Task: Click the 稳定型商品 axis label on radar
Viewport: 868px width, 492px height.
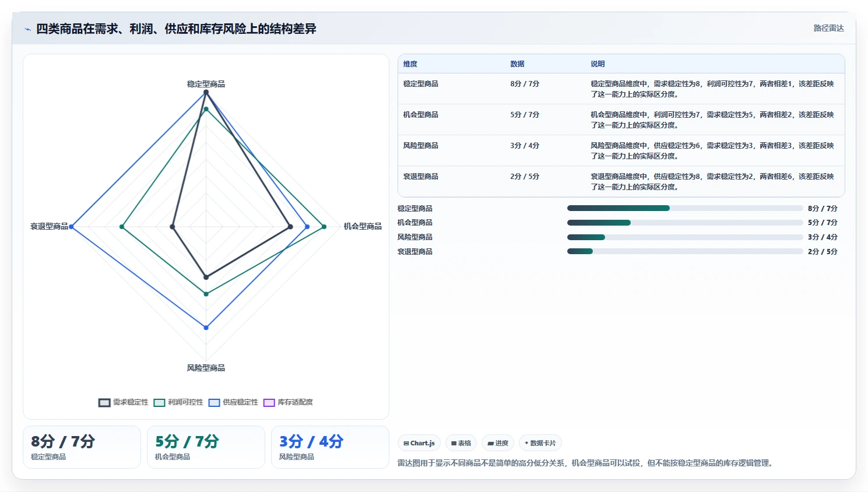Action: coord(206,84)
